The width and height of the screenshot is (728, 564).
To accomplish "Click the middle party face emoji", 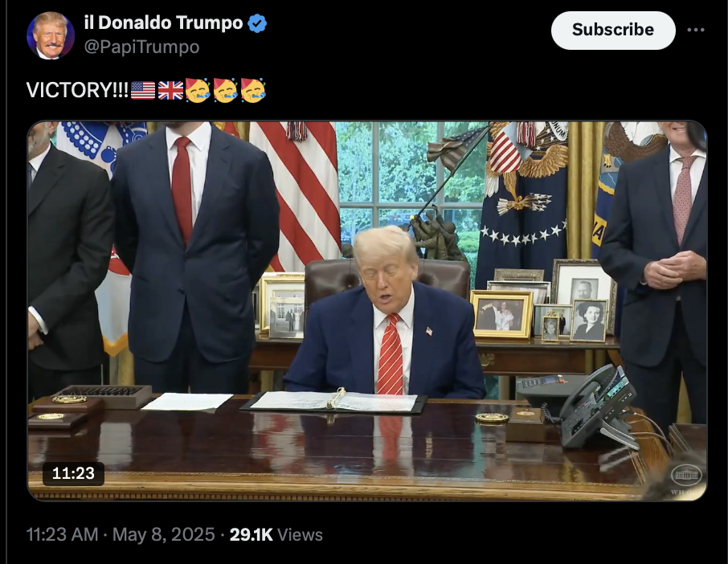I will point(226,90).
